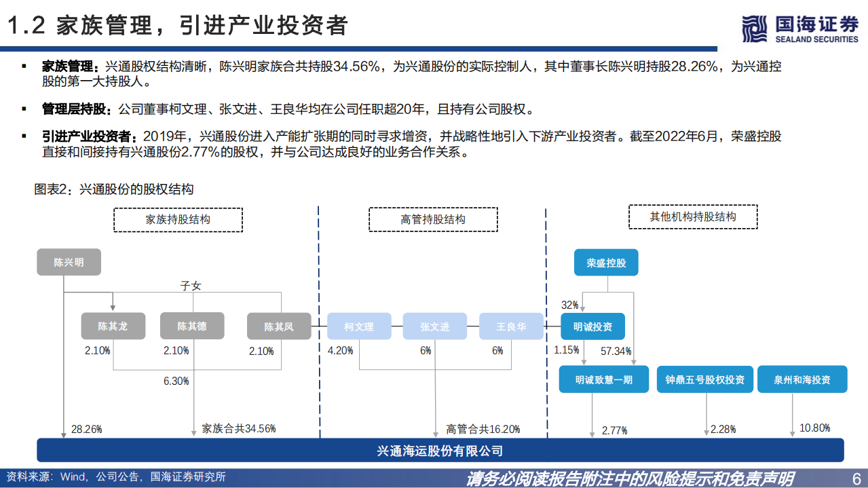Click the 高管持股结构 dashed label
868x488 pixels.
pyautogui.click(x=433, y=220)
